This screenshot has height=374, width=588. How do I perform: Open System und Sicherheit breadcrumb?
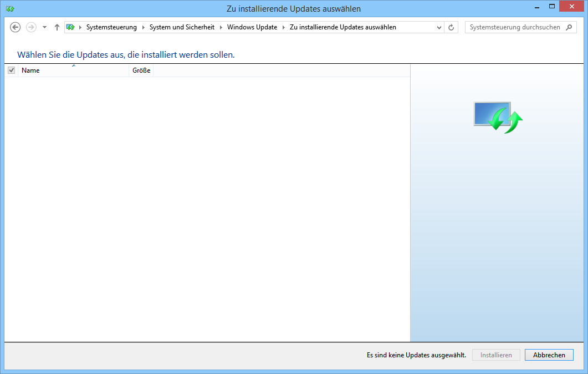182,27
